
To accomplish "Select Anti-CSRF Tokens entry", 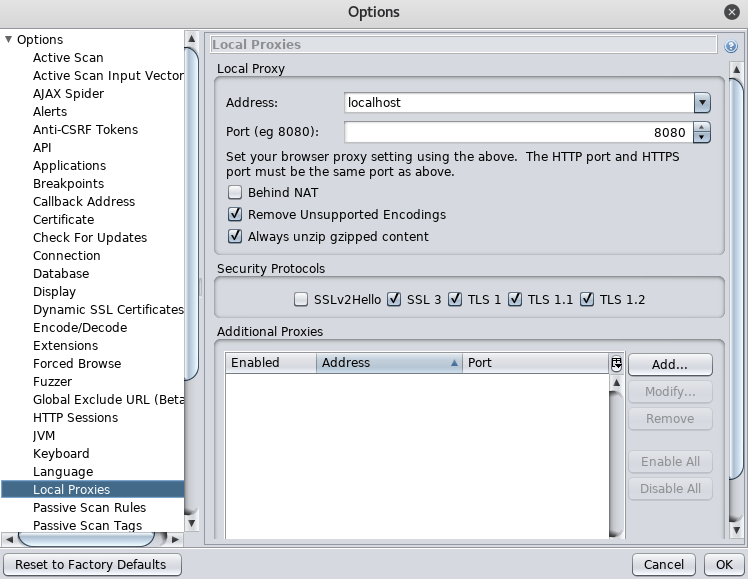I will [x=85, y=130].
